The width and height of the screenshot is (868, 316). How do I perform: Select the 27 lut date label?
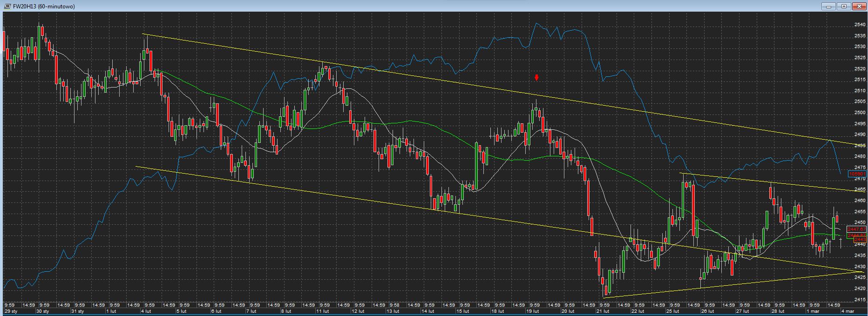pos(743,311)
